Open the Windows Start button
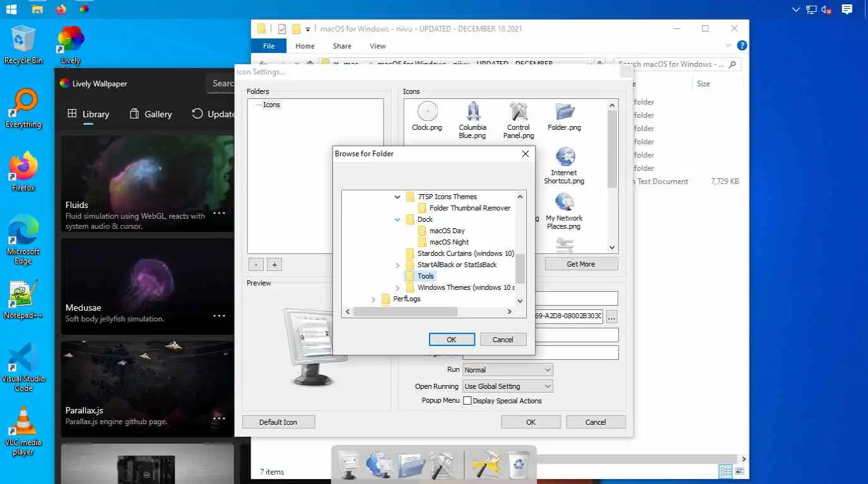Screen dimensions: 868x484 pos(11,9)
